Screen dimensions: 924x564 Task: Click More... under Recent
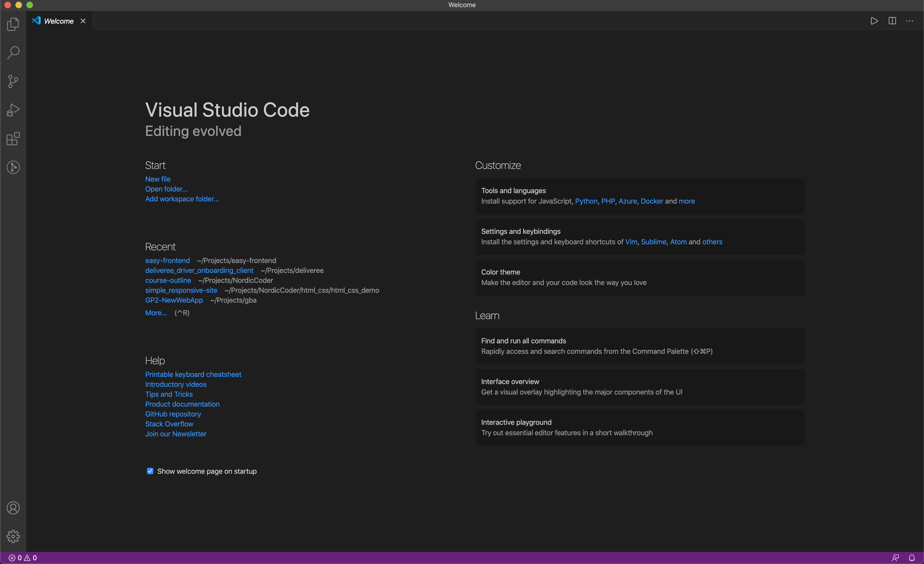[x=156, y=313]
